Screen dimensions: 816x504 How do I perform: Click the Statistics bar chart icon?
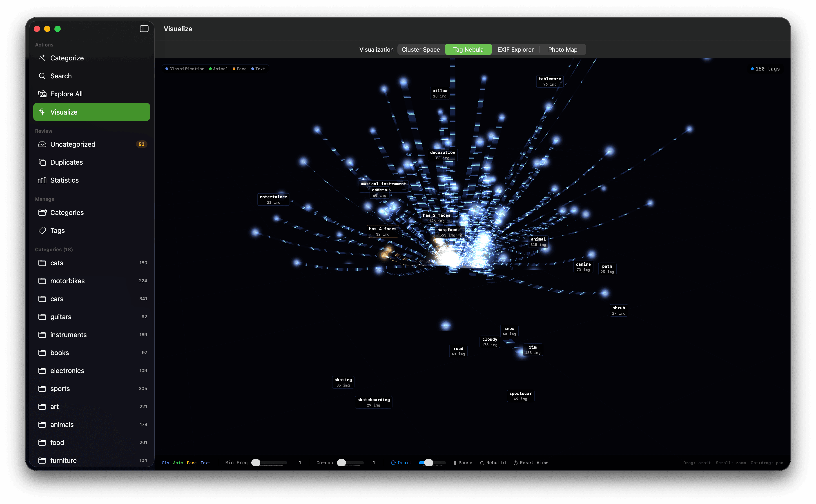tap(42, 180)
